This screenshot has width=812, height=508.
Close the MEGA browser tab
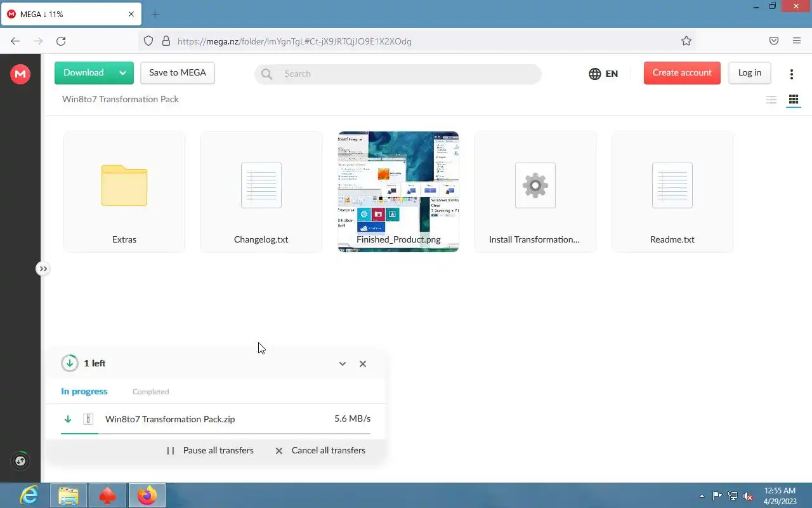click(x=131, y=14)
